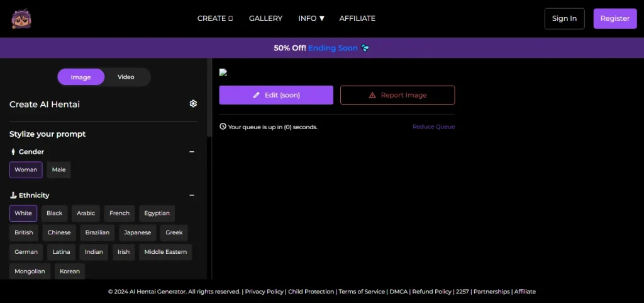Open the DMCA footer link
644x303 pixels.
pos(399,292)
